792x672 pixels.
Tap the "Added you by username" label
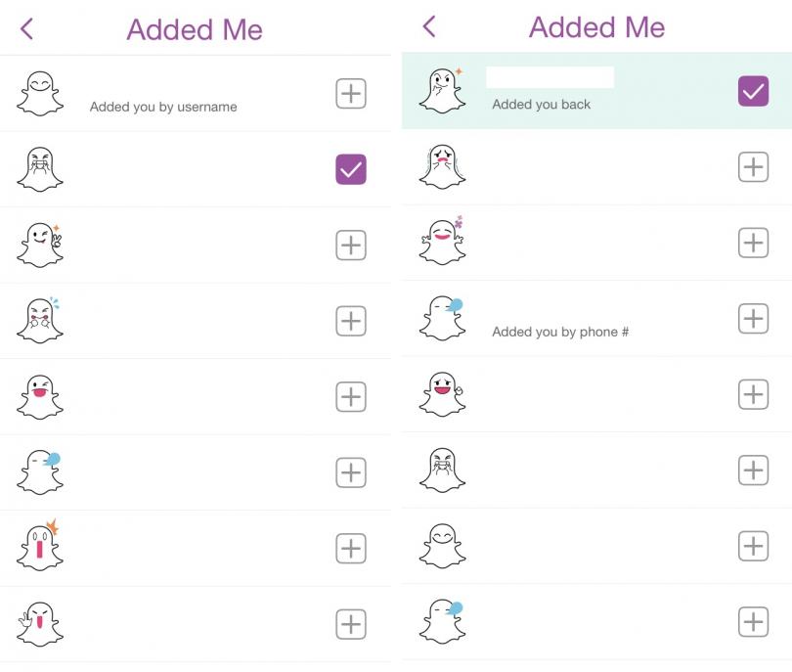(x=163, y=107)
